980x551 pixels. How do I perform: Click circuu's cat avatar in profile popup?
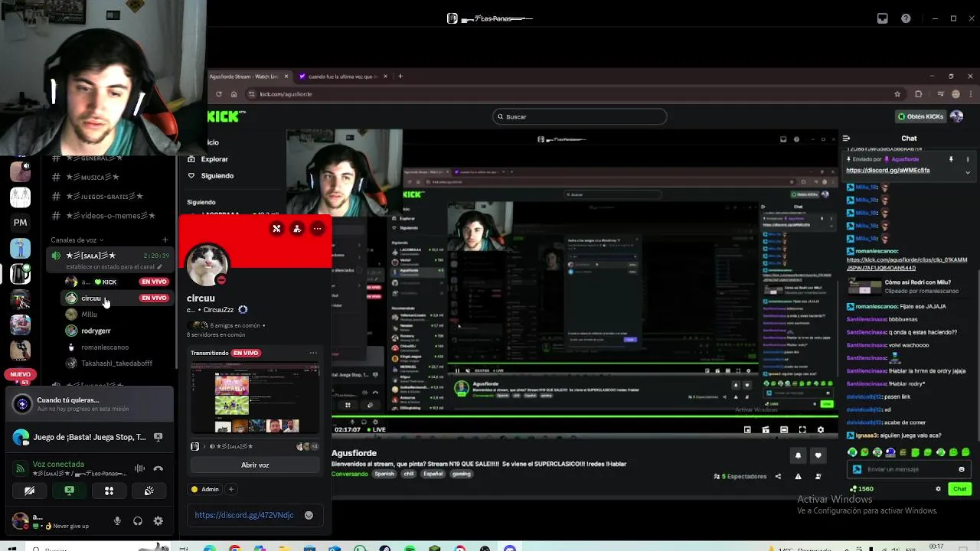point(207,265)
